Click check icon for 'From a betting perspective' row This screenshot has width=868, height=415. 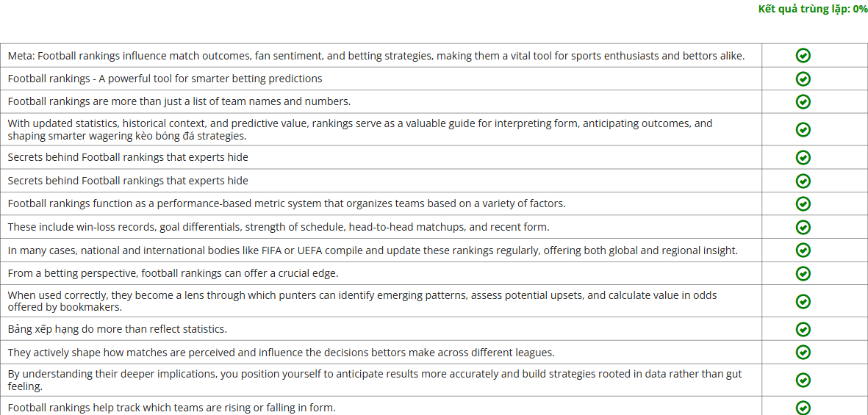point(803,273)
